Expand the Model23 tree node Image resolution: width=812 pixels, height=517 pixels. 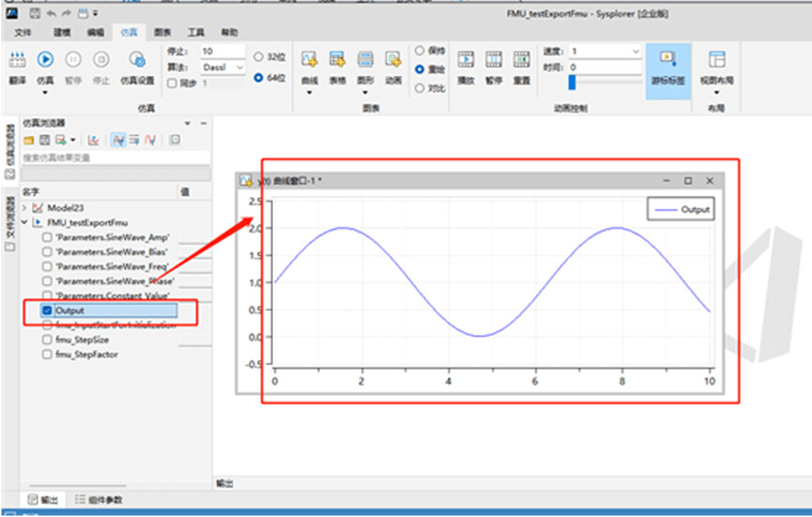pos(24,208)
